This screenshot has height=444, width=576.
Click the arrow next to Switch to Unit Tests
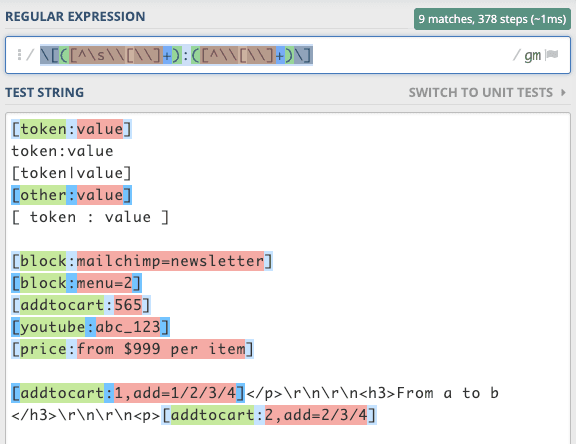click(563, 93)
